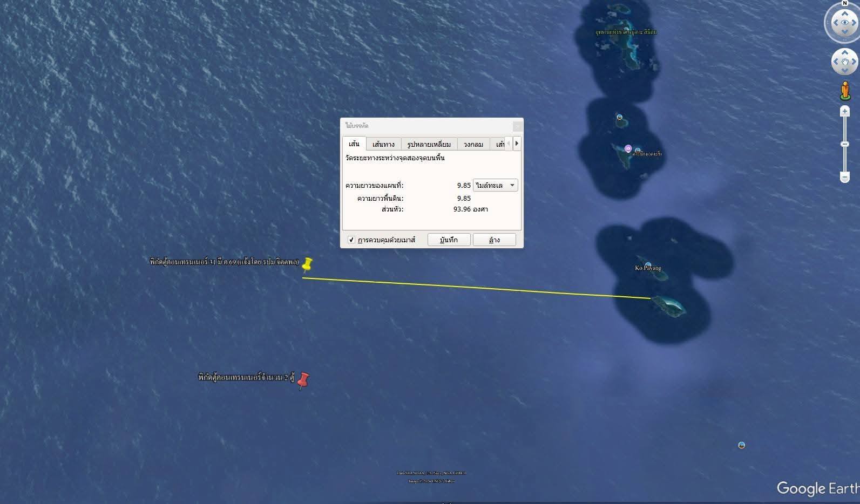
Task: Pan right using the move joystick arrow
Action: click(854, 62)
